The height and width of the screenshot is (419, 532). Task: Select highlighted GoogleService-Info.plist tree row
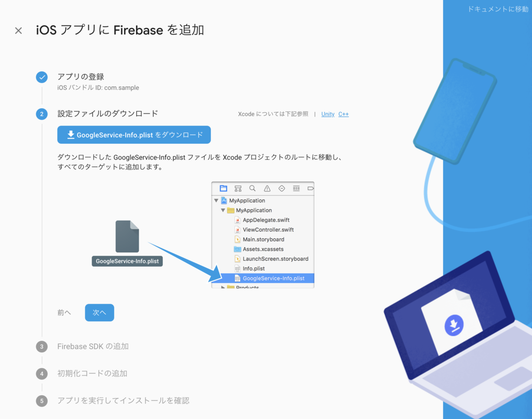click(x=262, y=278)
